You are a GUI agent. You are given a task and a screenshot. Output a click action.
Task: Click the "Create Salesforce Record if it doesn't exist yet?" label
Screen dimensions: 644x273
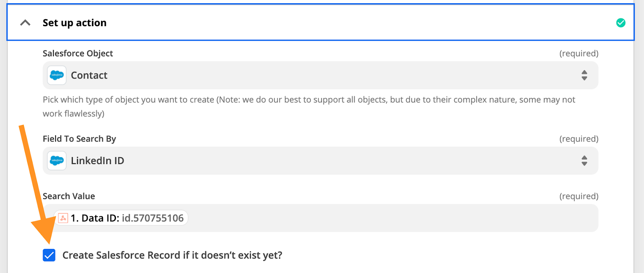coord(172,255)
